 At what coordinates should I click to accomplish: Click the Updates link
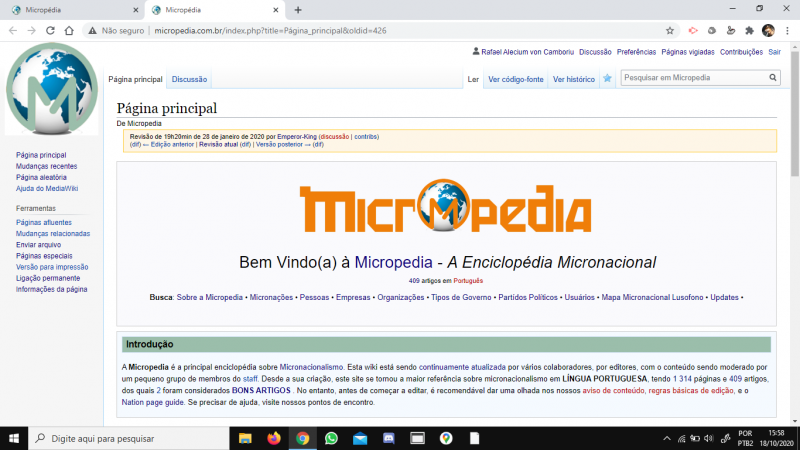724,297
